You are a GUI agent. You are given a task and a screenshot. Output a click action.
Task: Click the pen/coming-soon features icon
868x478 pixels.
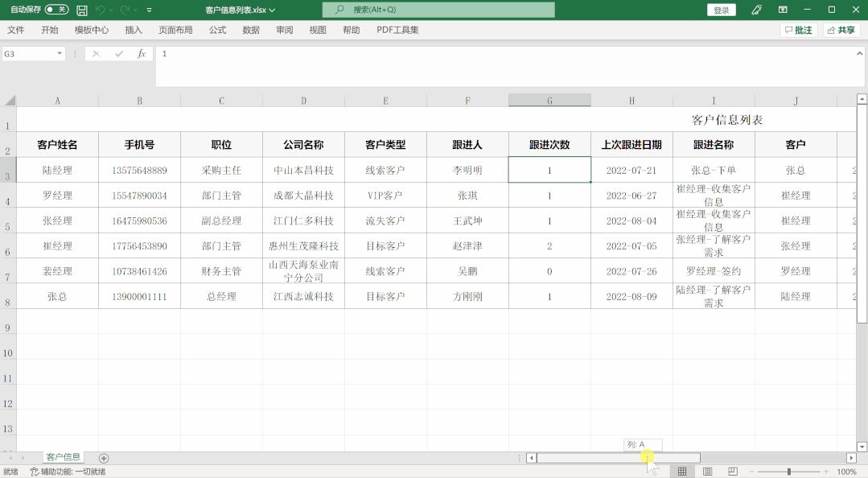coord(756,10)
